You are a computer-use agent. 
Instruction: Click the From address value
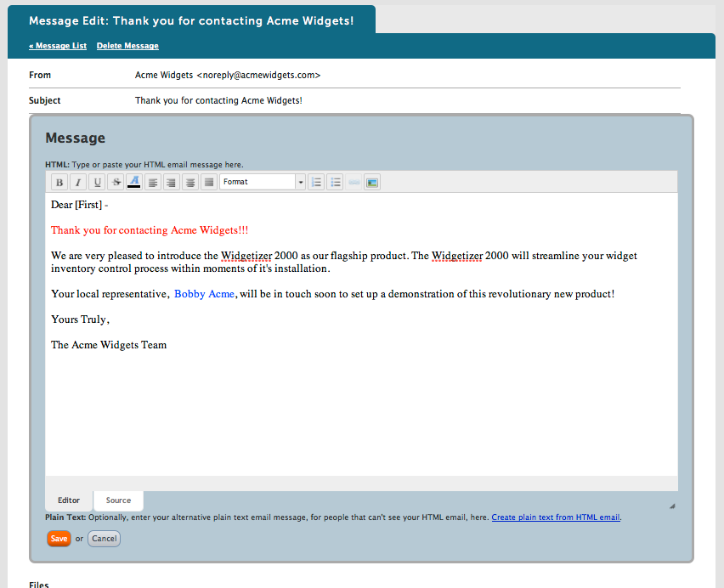click(x=228, y=76)
